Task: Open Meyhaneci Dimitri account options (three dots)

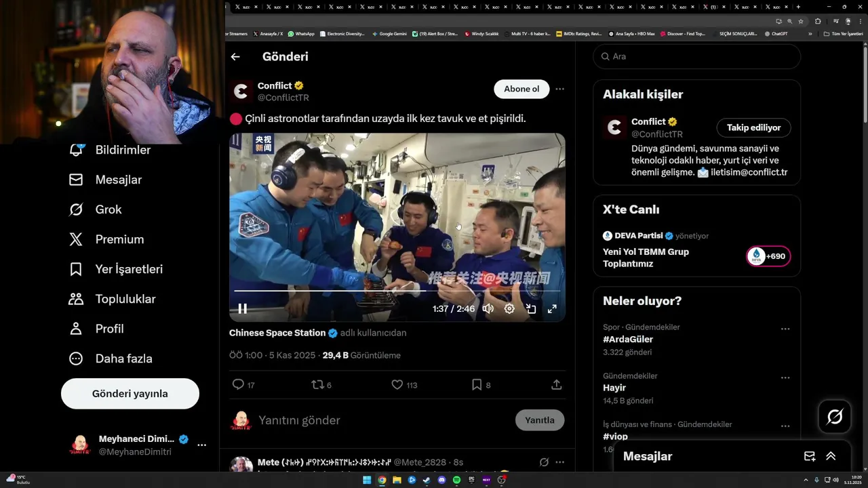Action: [x=201, y=445]
